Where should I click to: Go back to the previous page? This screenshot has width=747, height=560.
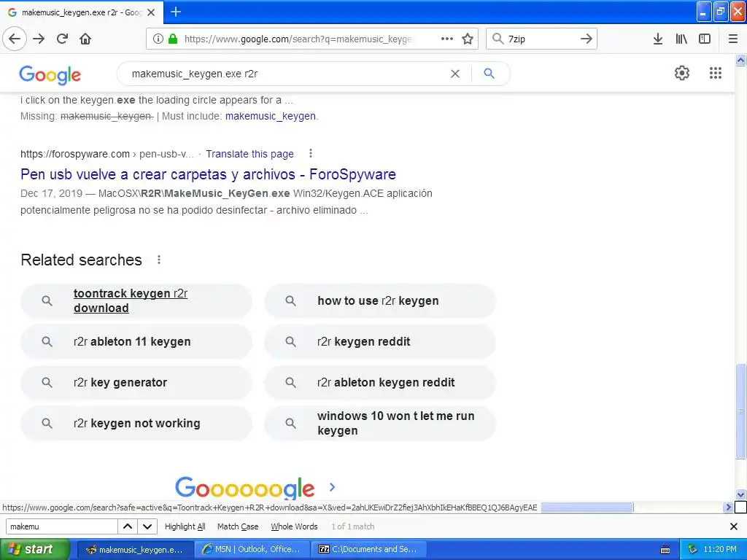[x=15, y=39]
